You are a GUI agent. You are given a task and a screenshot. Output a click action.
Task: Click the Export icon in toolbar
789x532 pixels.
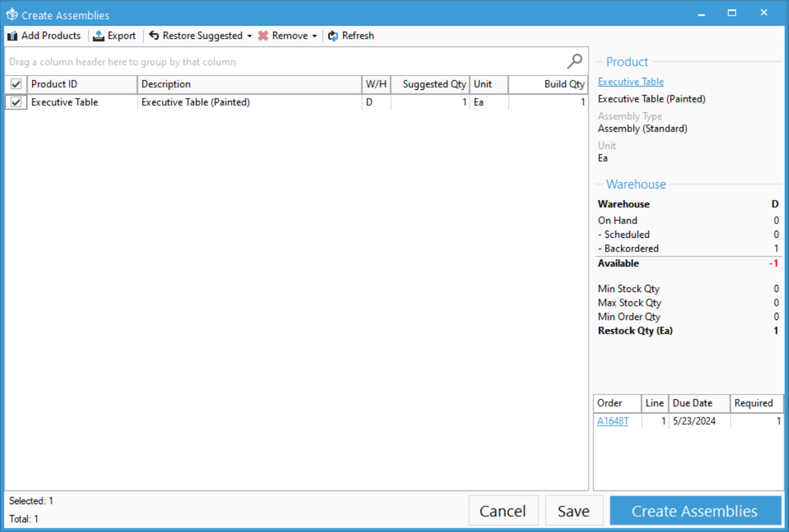(99, 36)
